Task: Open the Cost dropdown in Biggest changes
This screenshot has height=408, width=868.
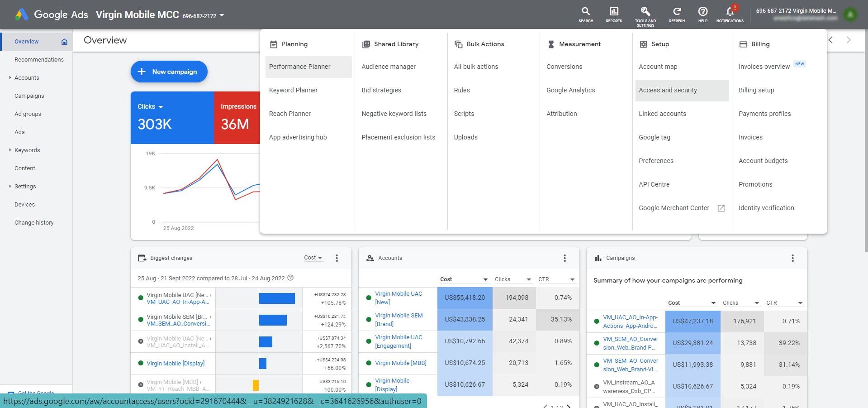Action: click(x=313, y=258)
